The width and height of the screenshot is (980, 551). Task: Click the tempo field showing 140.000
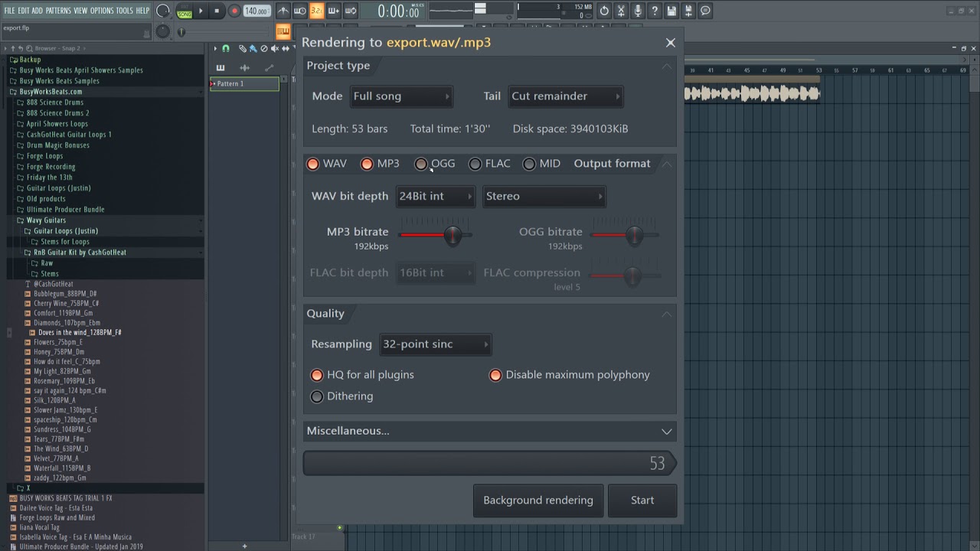point(256,11)
